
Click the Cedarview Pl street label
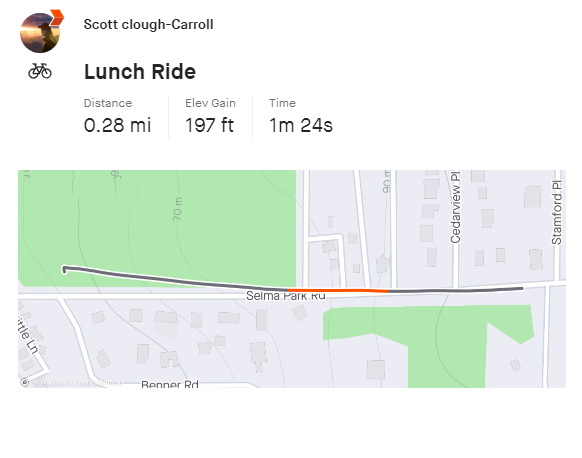455,207
